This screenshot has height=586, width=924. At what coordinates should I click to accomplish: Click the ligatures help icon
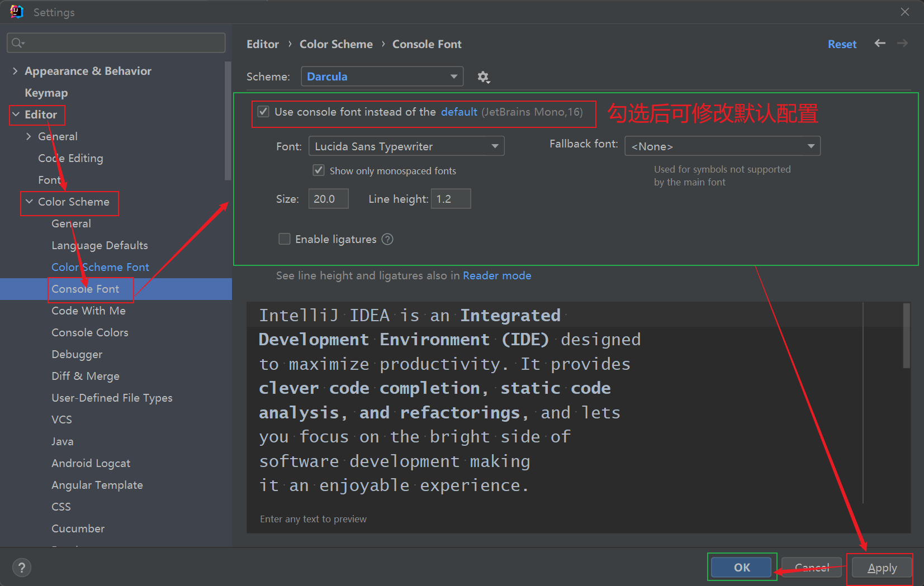[387, 239]
